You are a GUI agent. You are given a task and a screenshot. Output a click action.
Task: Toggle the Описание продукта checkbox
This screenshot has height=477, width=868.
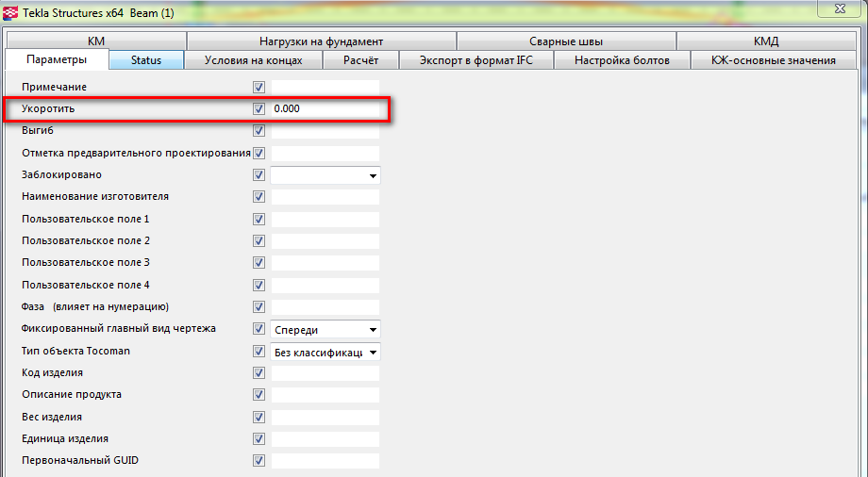tap(259, 395)
